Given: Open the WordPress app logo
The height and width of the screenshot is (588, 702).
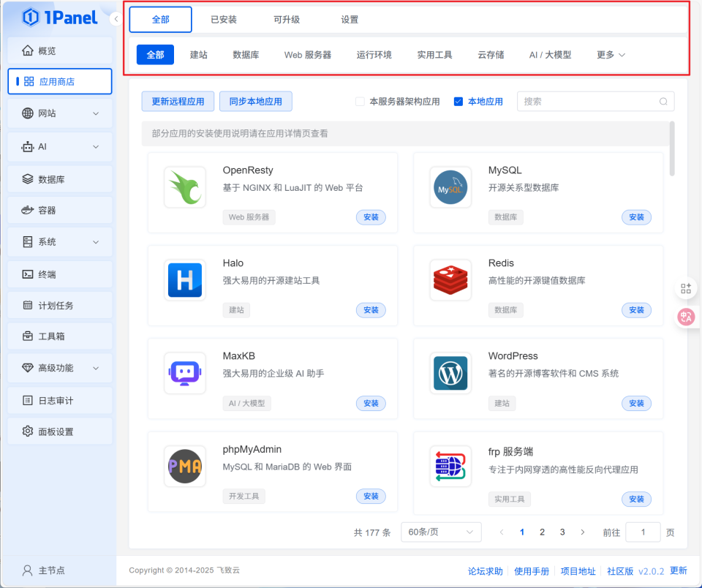Looking at the screenshot, I should pyautogui.click(x=450, y=373).
